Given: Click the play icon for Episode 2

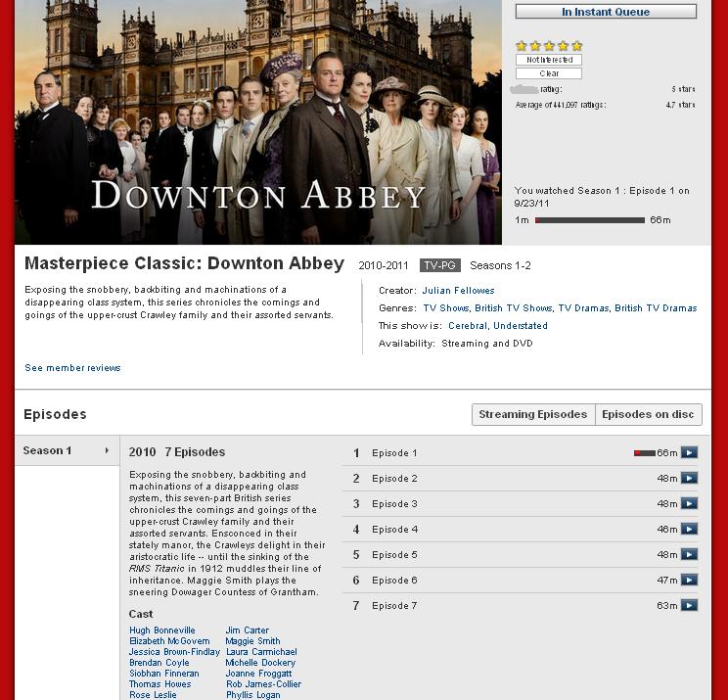Looking at the screenshot, I should point(689,479).
